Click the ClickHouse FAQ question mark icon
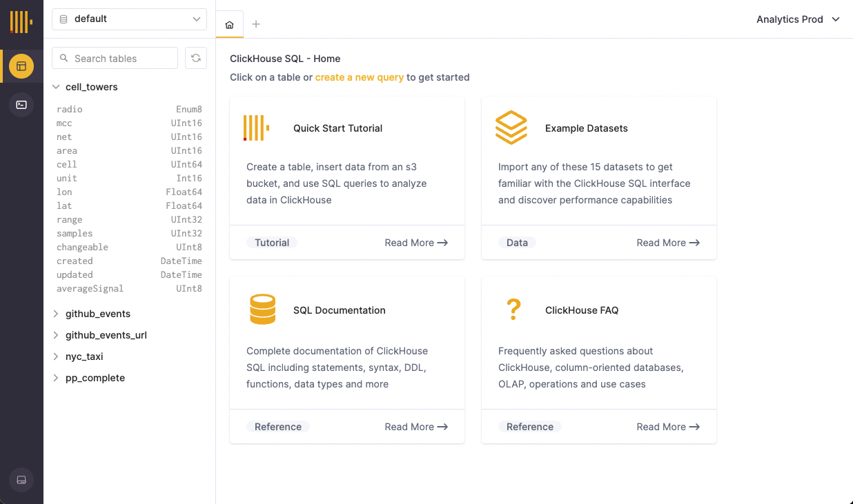This screenshot has width=853, height=504. click(x=513, y=310)
